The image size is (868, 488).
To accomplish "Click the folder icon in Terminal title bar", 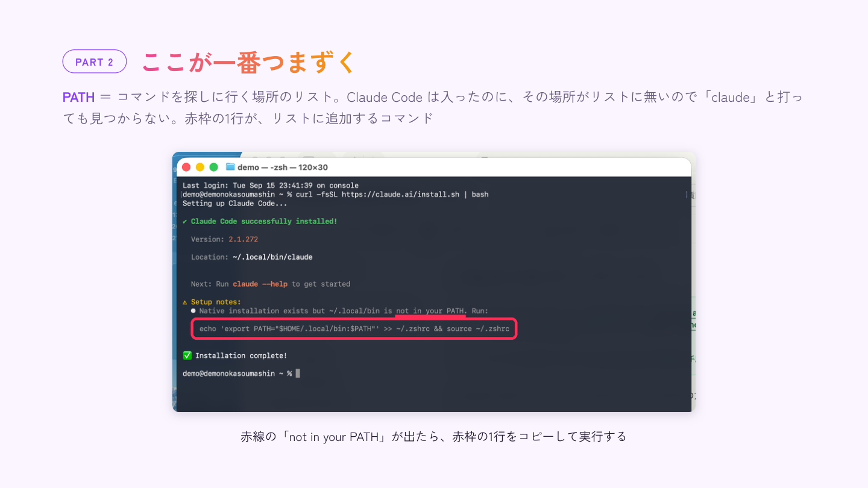I will pos(230,167).
